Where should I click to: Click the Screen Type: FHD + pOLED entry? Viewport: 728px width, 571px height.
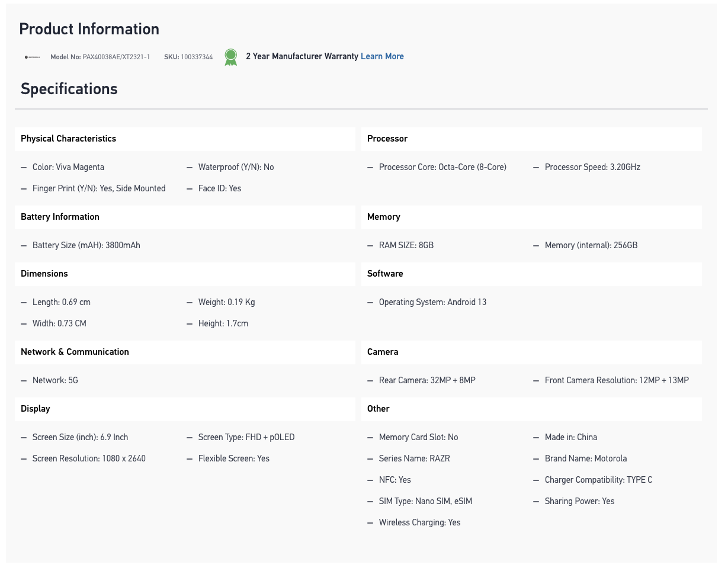tap(246, 437)
